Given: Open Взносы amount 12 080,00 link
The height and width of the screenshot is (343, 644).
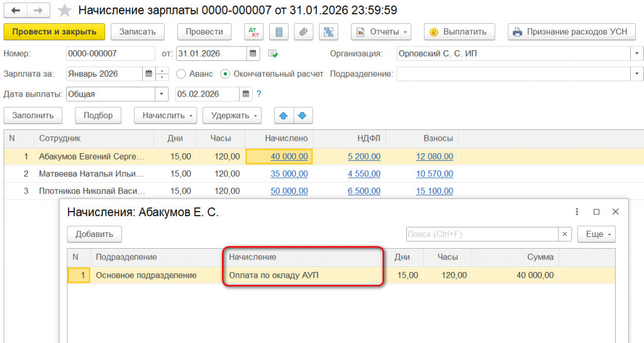Looking at the screenshot, I should pyautogui.click(x=435, y=156).
